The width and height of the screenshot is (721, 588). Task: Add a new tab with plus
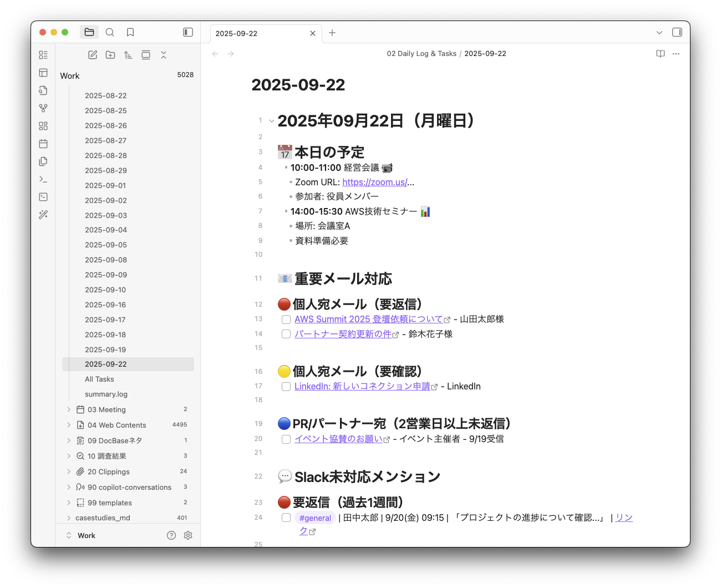[332, 33]
